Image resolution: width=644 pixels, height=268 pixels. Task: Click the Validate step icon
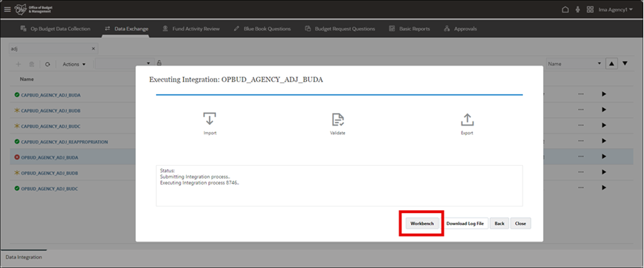pos(338,119)
